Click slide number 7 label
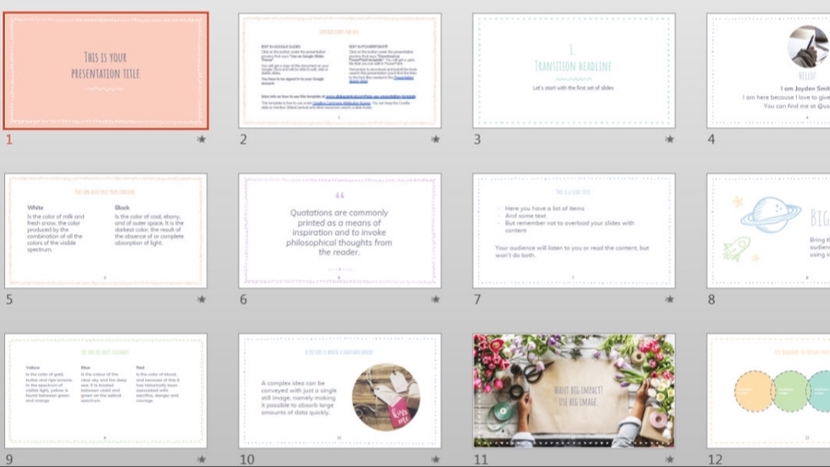 477,299
